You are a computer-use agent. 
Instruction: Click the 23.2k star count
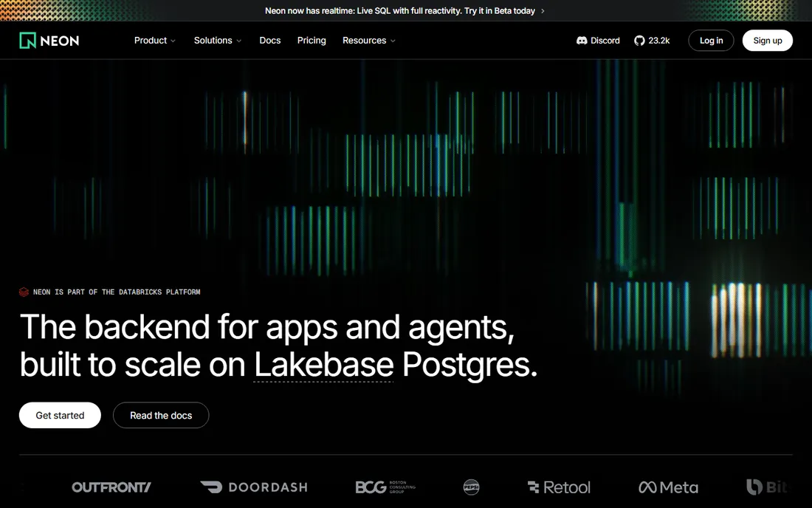658,41
